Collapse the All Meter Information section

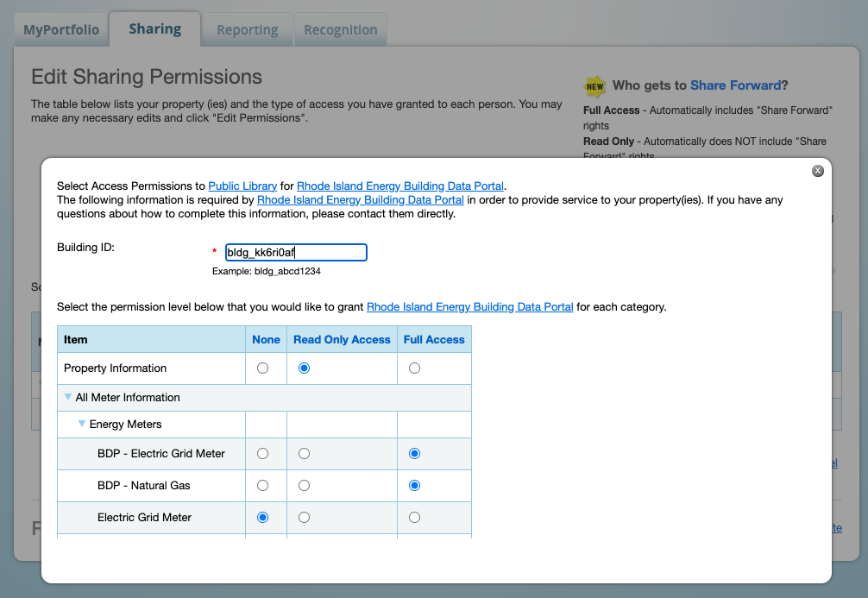point(68,397)
